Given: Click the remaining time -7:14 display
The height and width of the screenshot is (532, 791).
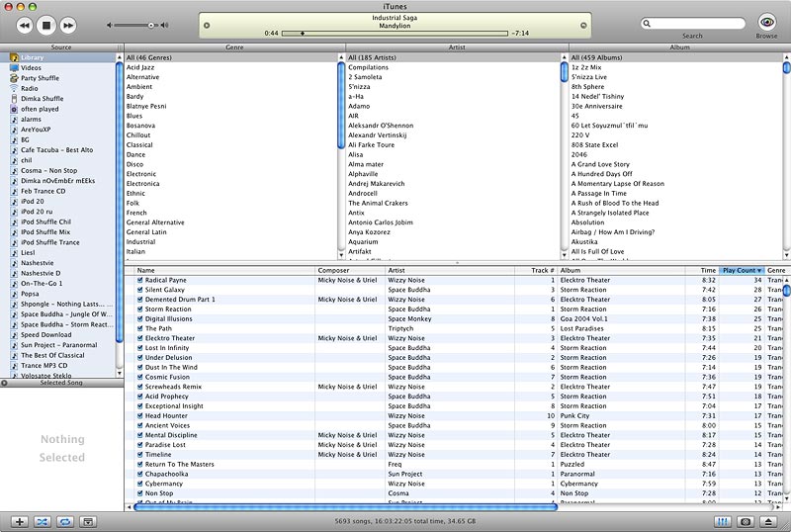Looking at the screenshot, I should [x=520, y=34].
